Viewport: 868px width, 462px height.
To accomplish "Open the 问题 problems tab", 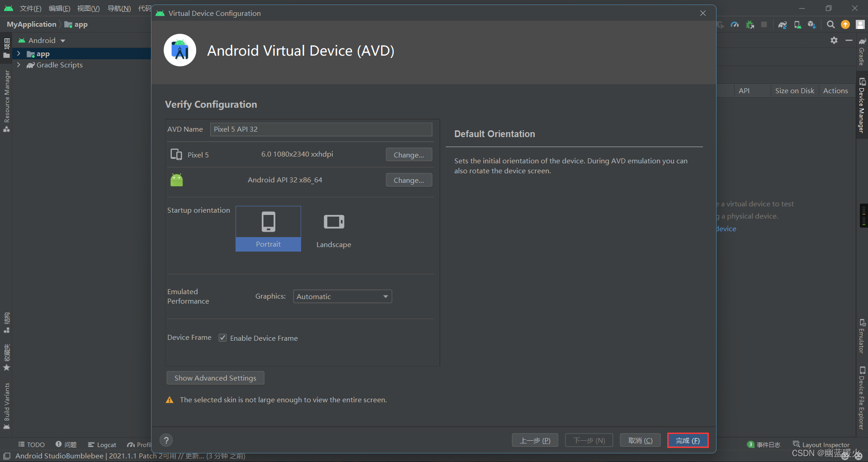I will pos(66,444).
